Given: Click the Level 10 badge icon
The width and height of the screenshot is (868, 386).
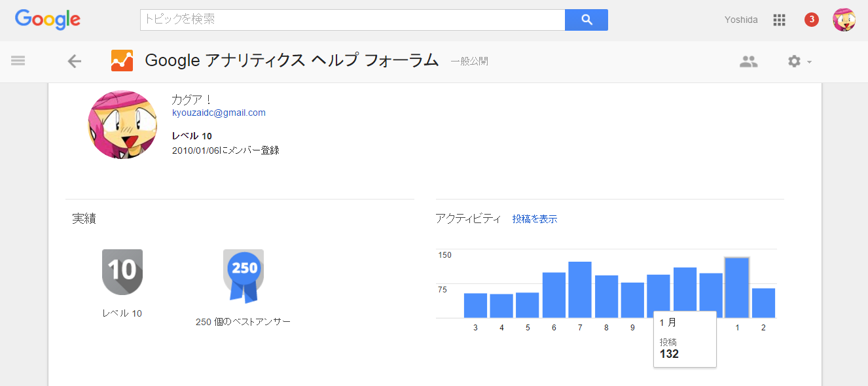Looking at the screenshot, I should point(122,272).
